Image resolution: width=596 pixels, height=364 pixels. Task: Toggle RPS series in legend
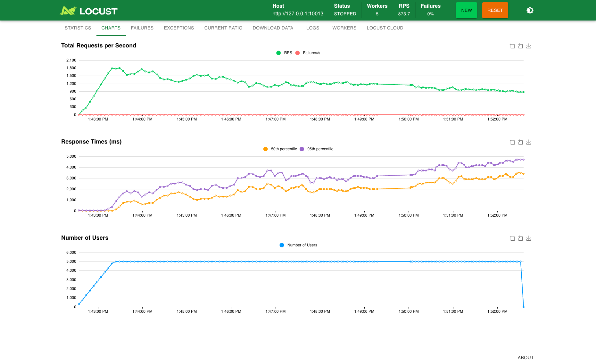click(284, 53)
